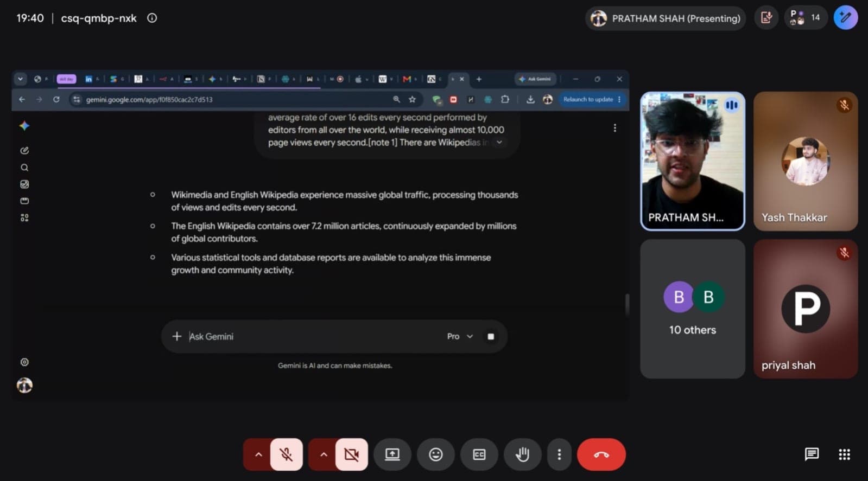Open the search icon in Gemini sidebar
The height and width of the screenshot is (481, 868).
pos(24,168)
